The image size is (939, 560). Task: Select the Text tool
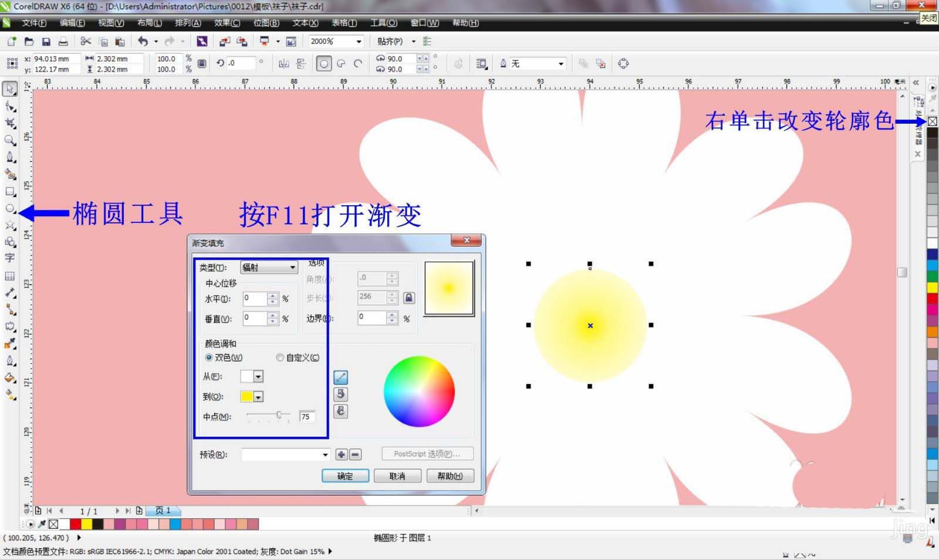coord(9,257)
